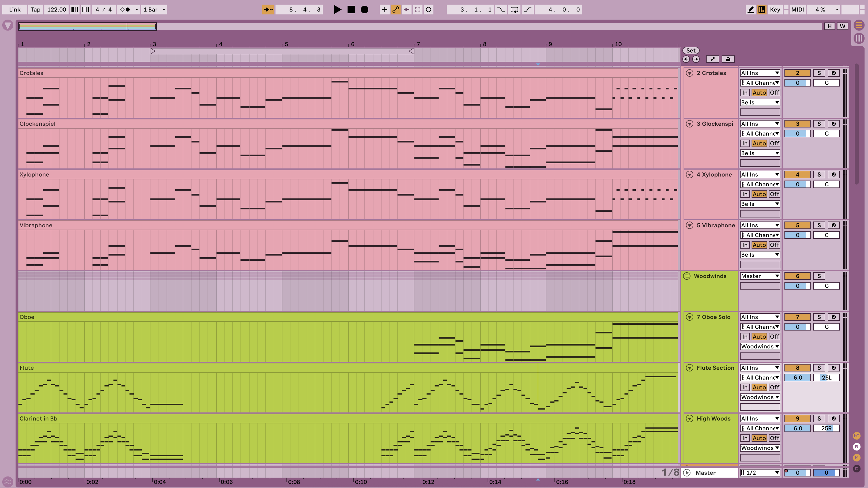Click the Re-enable Automation back arrow
Screen dimensions: 868x488
(x=407, y=10)
